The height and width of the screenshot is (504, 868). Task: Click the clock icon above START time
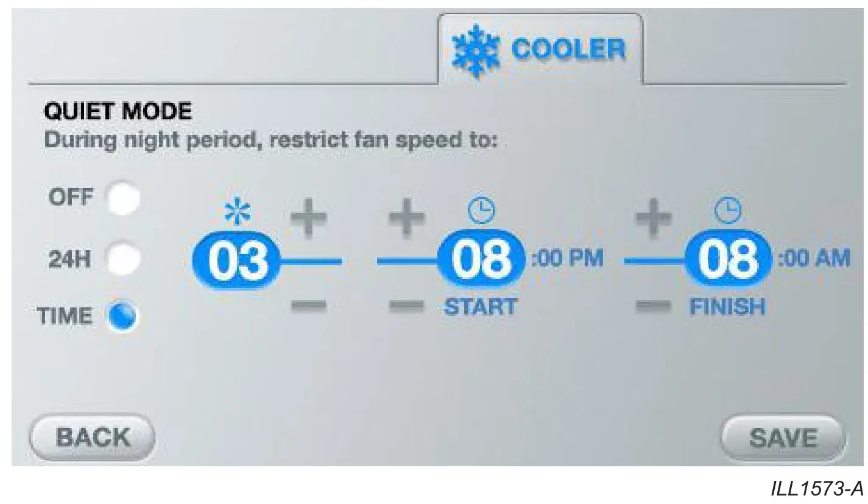click(x=482, y=211)
